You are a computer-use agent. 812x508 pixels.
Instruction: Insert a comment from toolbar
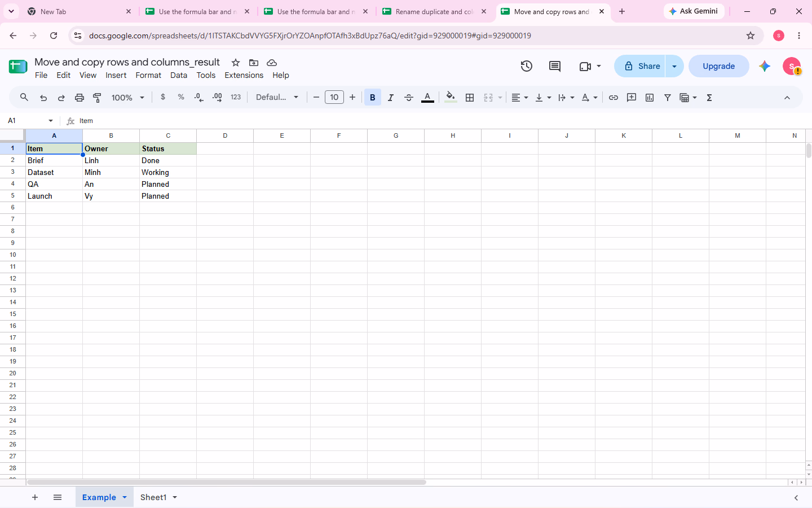tap(632, 98)
